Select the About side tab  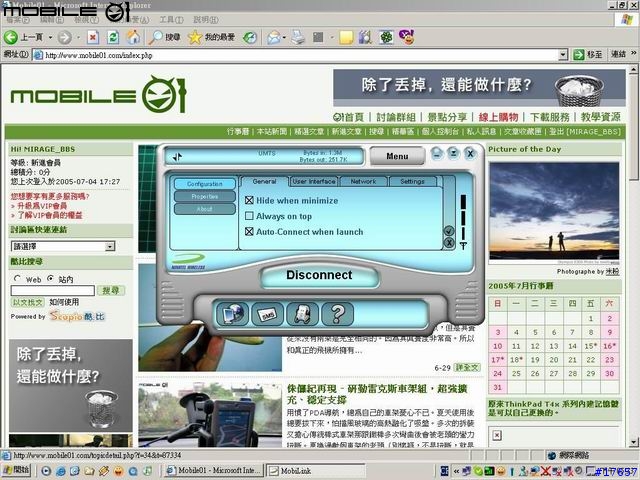coord(204,209)
